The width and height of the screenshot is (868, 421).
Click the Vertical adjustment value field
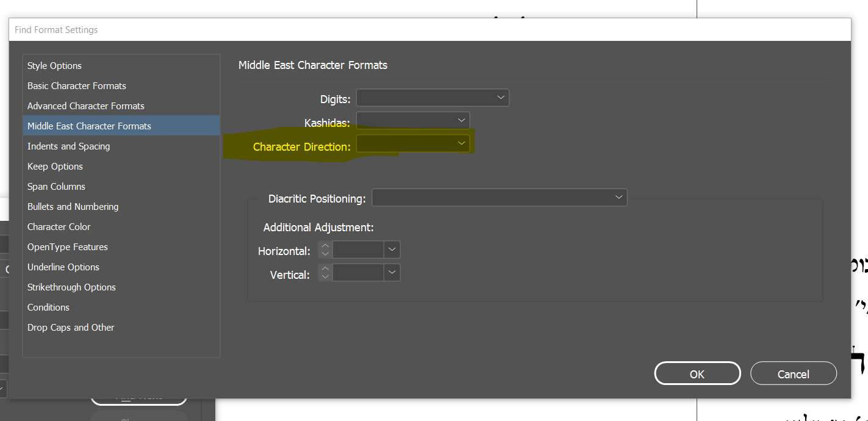[x=358, y=273]
